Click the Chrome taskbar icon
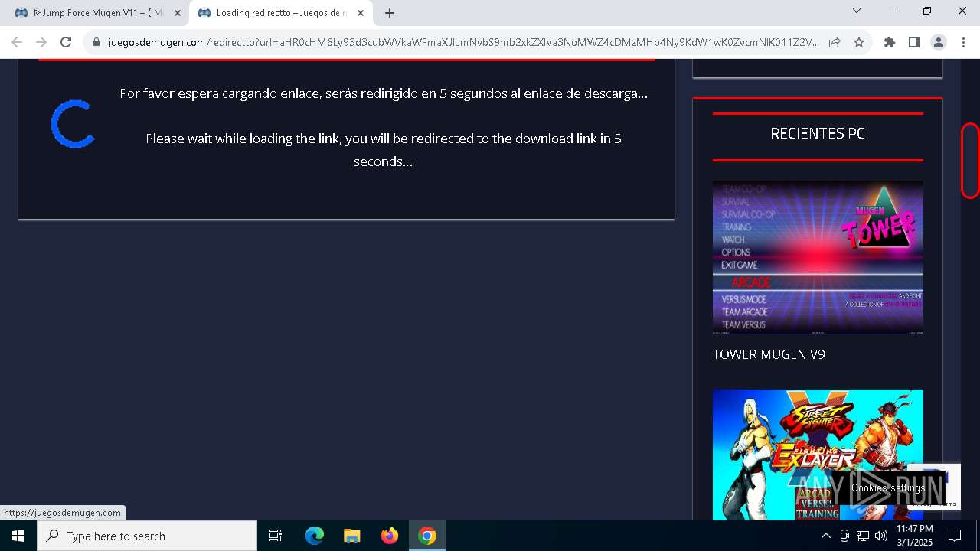The height and width of the screenshot is (551, 980). pos(427,536)
